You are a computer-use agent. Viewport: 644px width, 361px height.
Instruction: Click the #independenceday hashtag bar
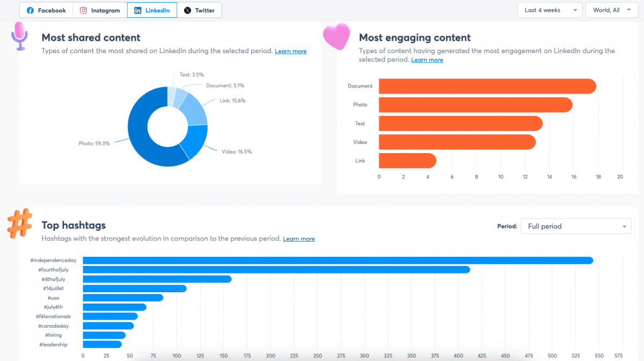322,260
